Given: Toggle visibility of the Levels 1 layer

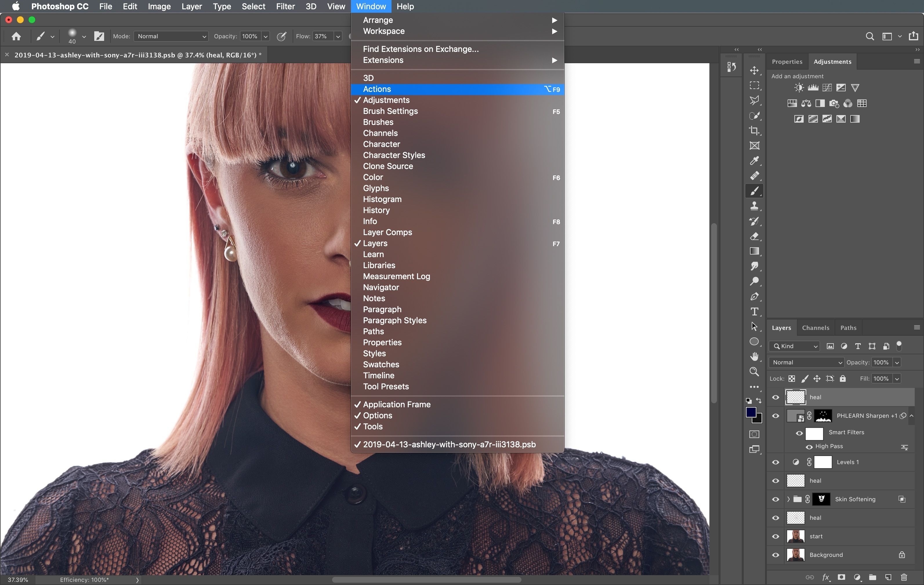Looking at the screenshot, I should [776, 462].
